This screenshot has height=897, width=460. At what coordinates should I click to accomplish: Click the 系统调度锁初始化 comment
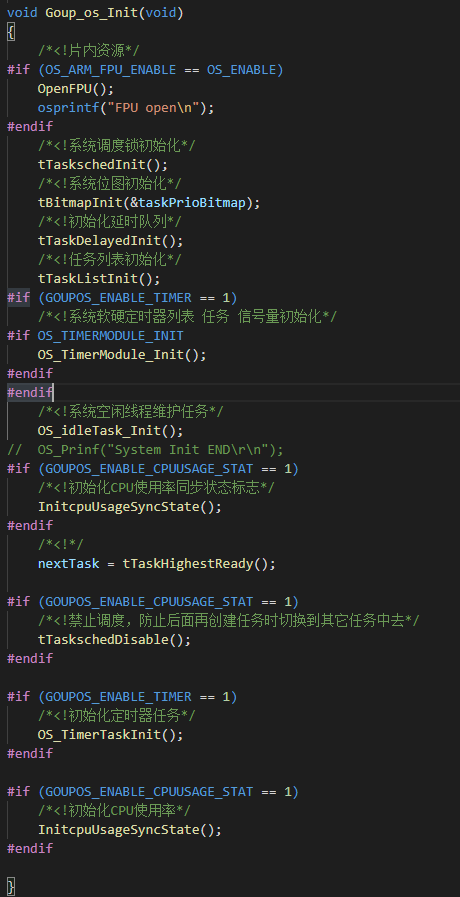116,146
